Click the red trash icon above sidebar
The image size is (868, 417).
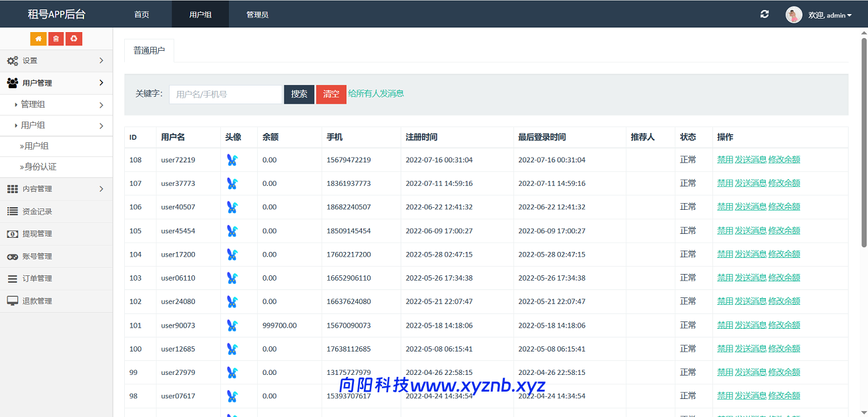55,39
